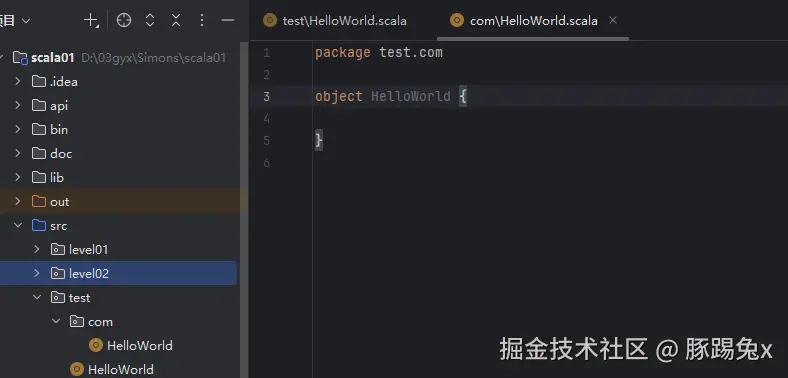
Task: Select the .idea folder row
Action: click(119, 81)
